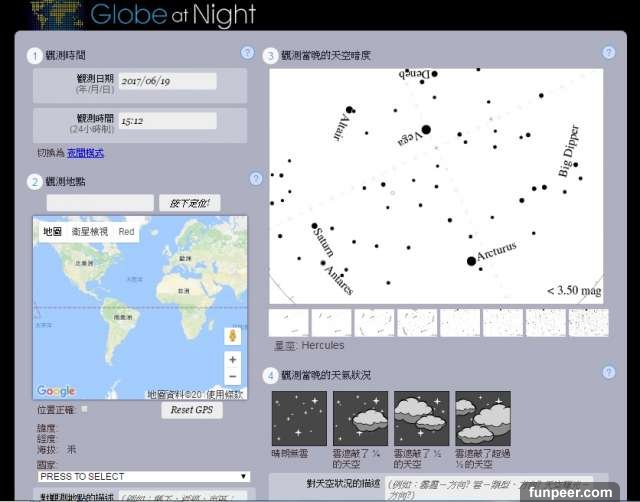
Task: Open help for observation time section
Action: [x=247, y=53]
